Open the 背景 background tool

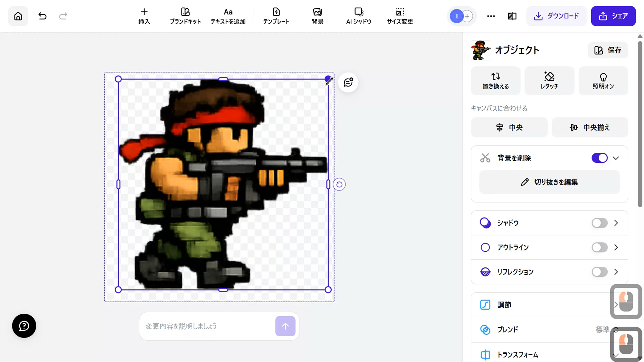tap(317, 16)
